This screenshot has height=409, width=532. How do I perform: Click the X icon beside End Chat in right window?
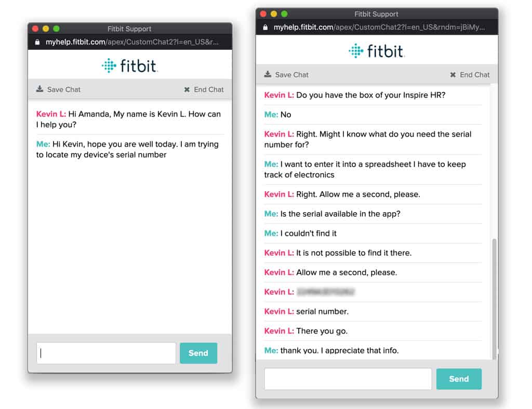coord(453,75)
